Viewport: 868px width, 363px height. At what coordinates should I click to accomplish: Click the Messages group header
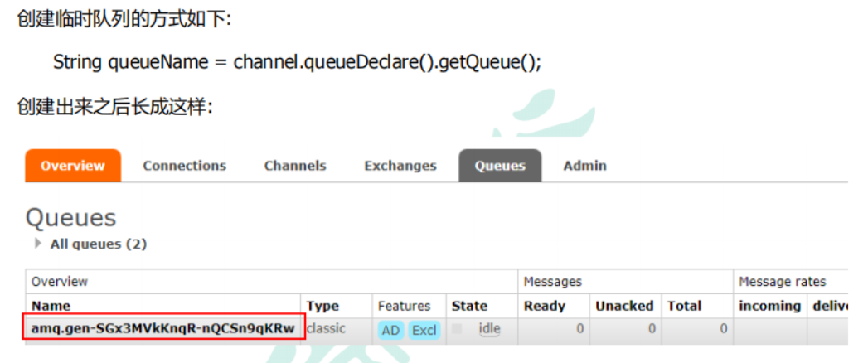point(552,282)
